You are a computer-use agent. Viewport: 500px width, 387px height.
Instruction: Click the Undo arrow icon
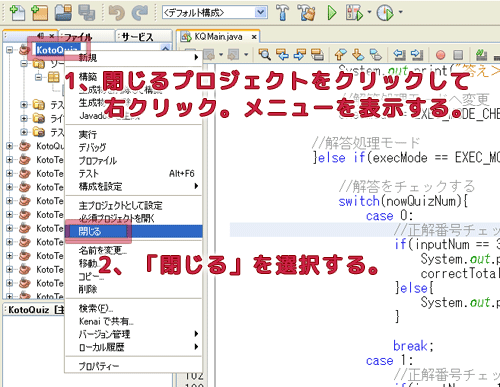point(116,13)
